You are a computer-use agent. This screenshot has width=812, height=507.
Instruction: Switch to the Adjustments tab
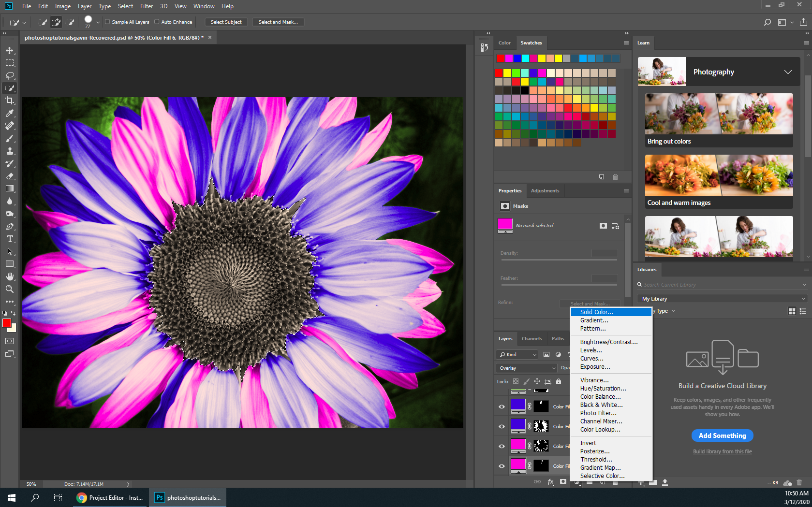(545, 191)
